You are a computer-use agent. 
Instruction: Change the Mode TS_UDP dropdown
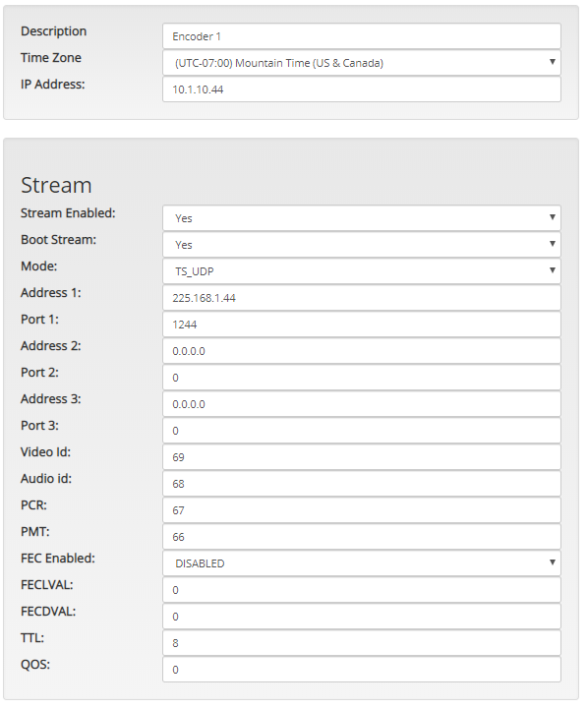[x=362, y=271]
